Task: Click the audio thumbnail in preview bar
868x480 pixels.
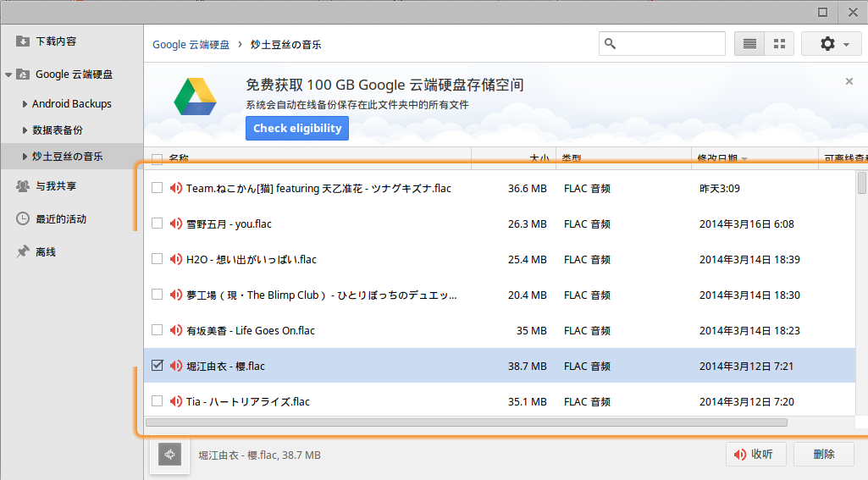Action: [x=170, y=455]
